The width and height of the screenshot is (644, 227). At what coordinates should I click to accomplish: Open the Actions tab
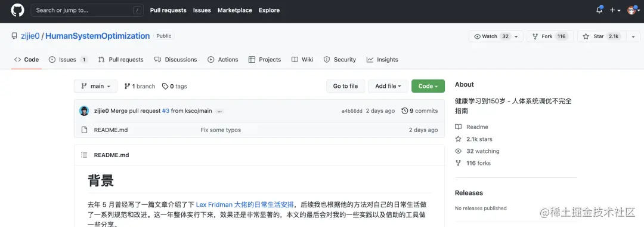click(x=223, y=60)
